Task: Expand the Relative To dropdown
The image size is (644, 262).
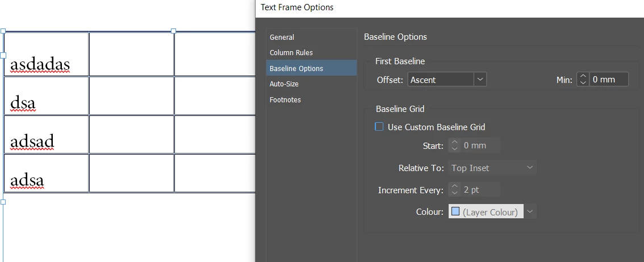Action: pos(492,168)
